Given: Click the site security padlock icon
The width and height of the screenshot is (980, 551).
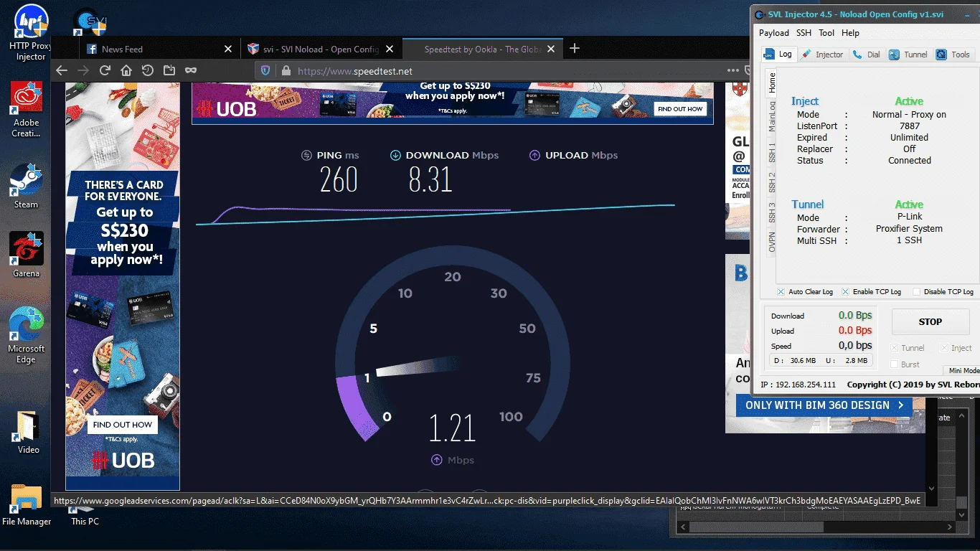Looking at the screenshot, I should pyautogui.click(x=286, y=71).
